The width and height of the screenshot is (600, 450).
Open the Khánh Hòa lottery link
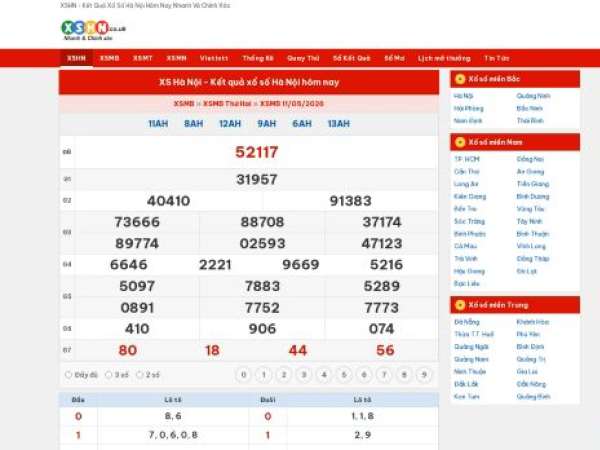point(533,322)
